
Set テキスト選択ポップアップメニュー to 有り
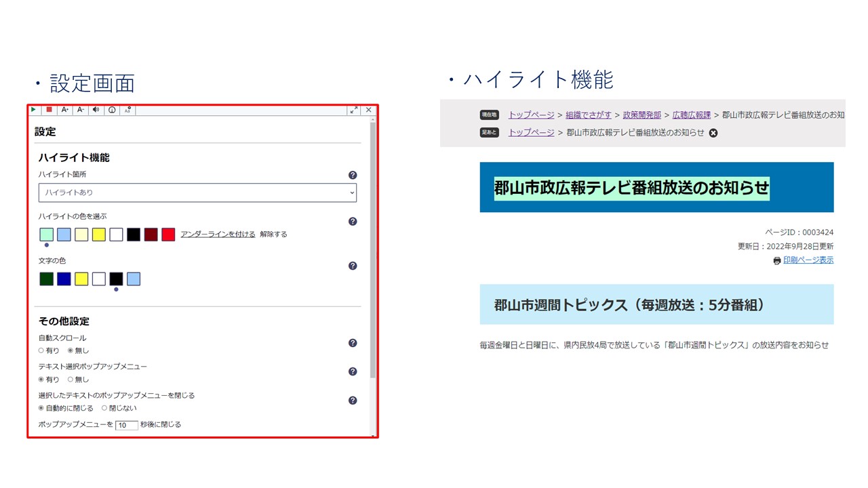pyautogui.click(x=41, y=380)
